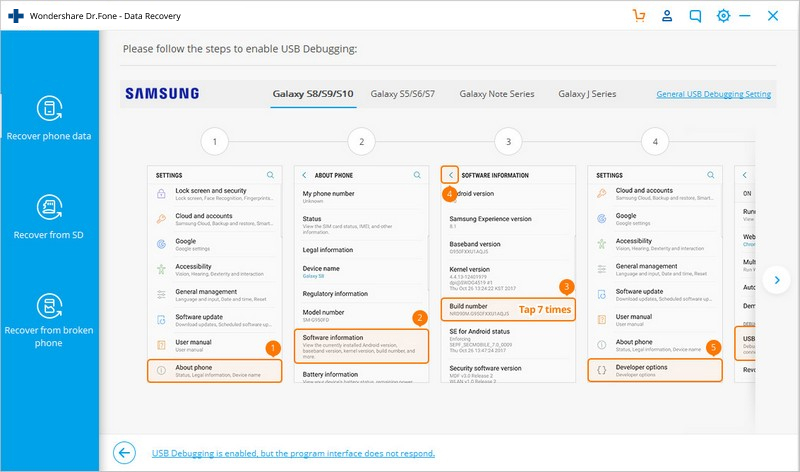This screenshot has width=800, height=472.
Task: Open the feedback chat icon
Action: click(695, 16)
